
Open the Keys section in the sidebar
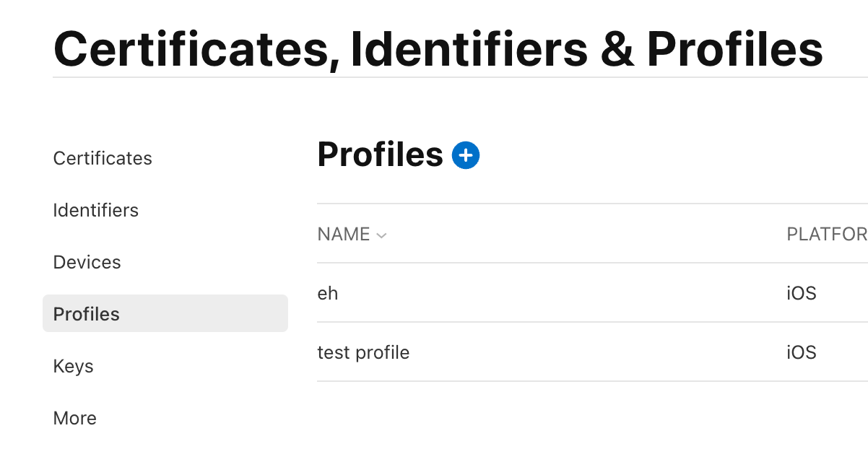73,366
